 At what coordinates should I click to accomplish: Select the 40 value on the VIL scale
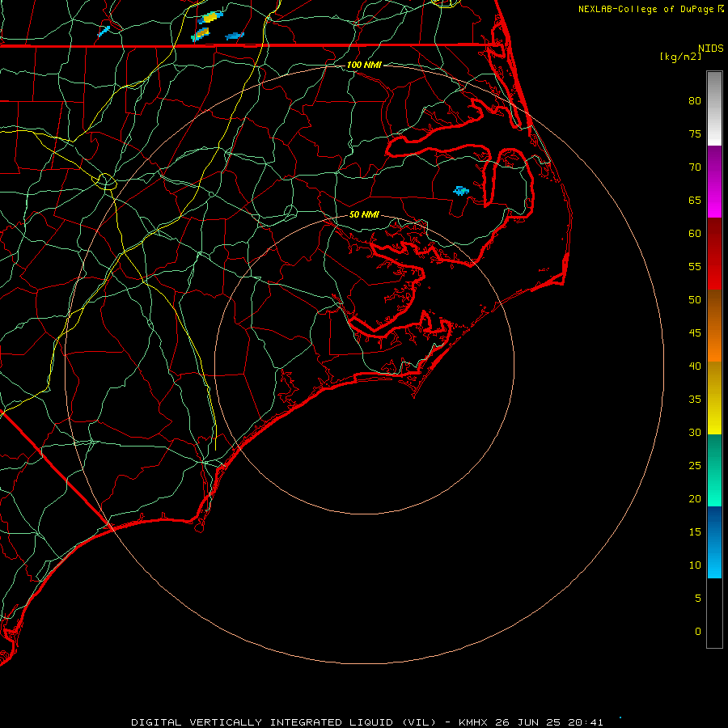click(695, 366)
